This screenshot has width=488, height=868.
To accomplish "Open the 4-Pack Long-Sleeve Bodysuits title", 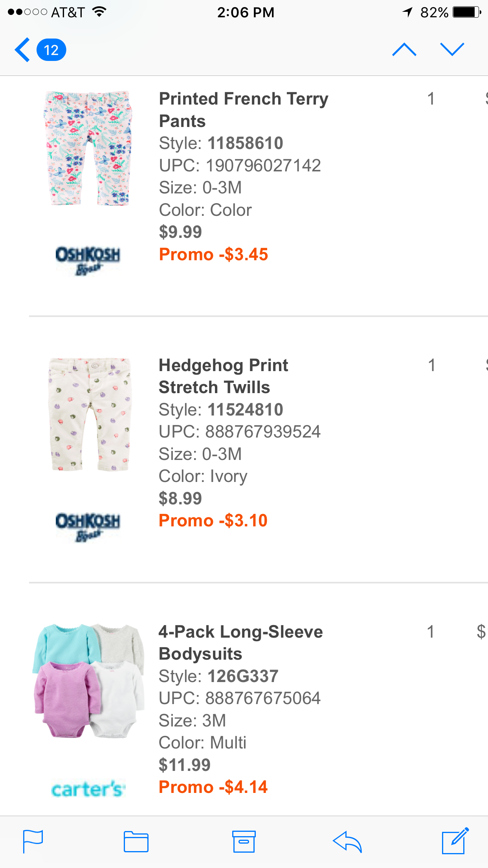I will tap(240, 643).
